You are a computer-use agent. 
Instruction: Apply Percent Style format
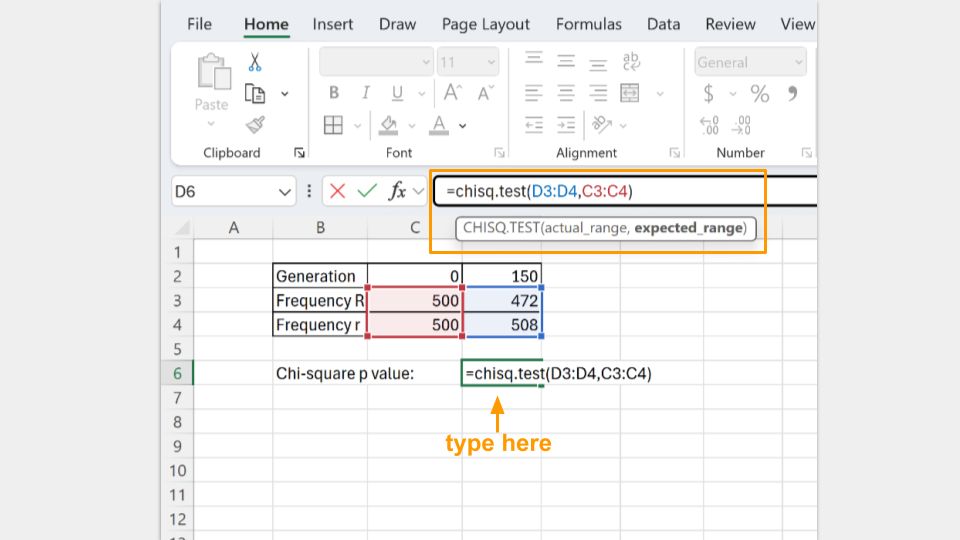point(760,93)
